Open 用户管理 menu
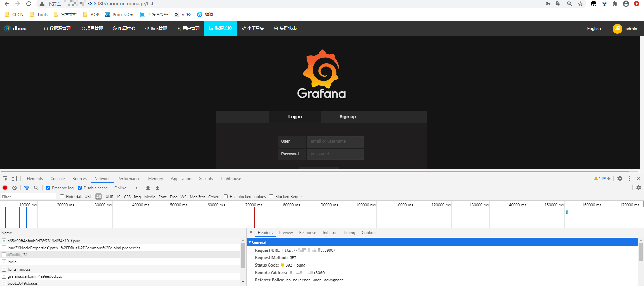 [x=188, y=28]
